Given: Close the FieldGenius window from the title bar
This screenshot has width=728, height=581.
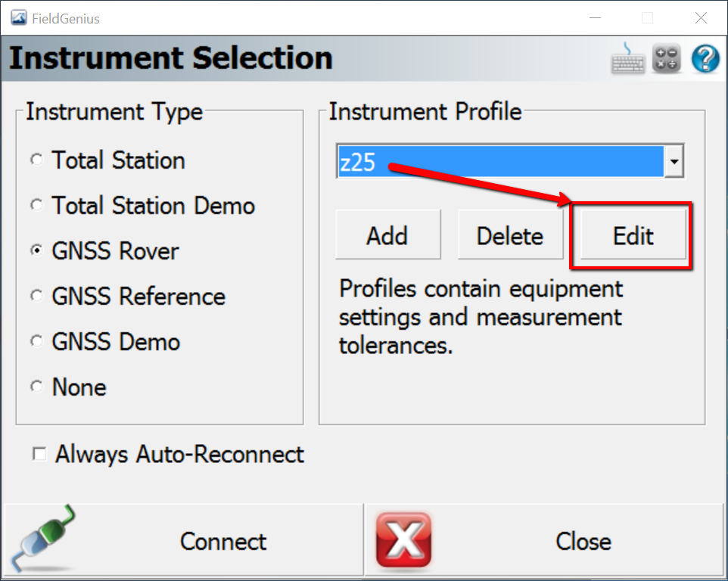Looking at the screenshot, I should pyautogui.click(x=701, y=18).
